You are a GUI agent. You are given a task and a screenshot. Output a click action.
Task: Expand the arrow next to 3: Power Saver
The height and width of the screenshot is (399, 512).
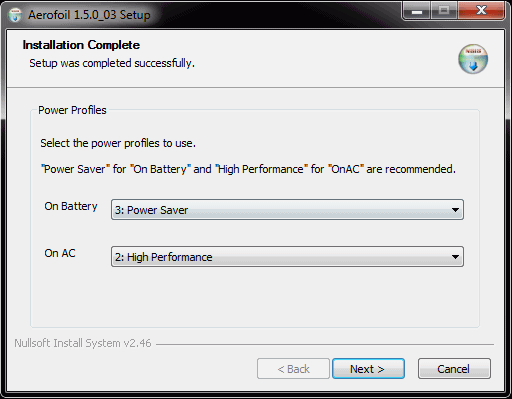(x=455, y=210)
